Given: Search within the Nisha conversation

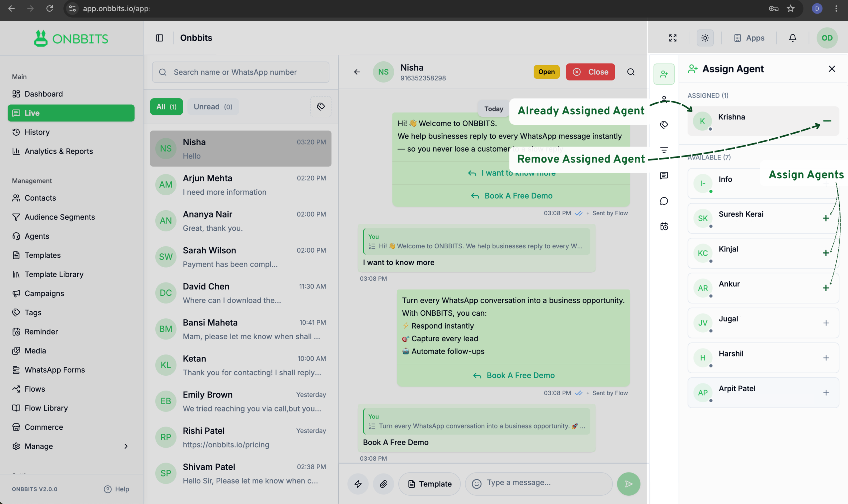Looking at the screenshot, I should click(x=631, y=72).
